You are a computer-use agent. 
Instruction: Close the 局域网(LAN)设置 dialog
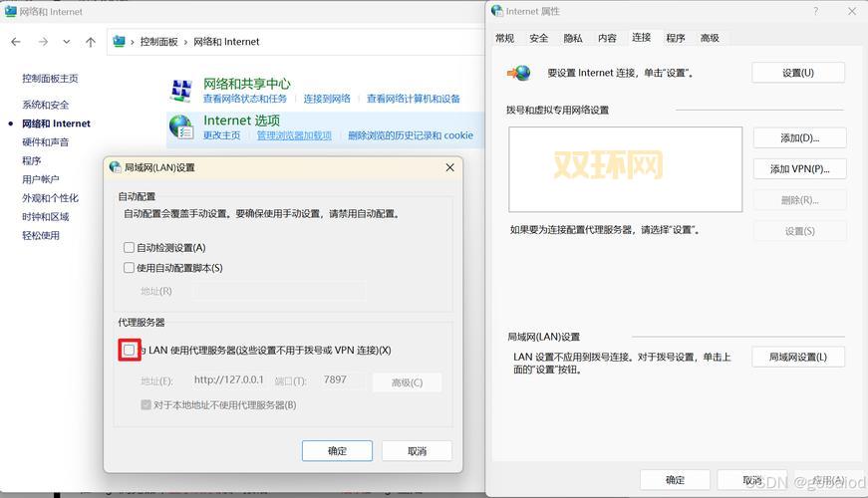(450, 167)
